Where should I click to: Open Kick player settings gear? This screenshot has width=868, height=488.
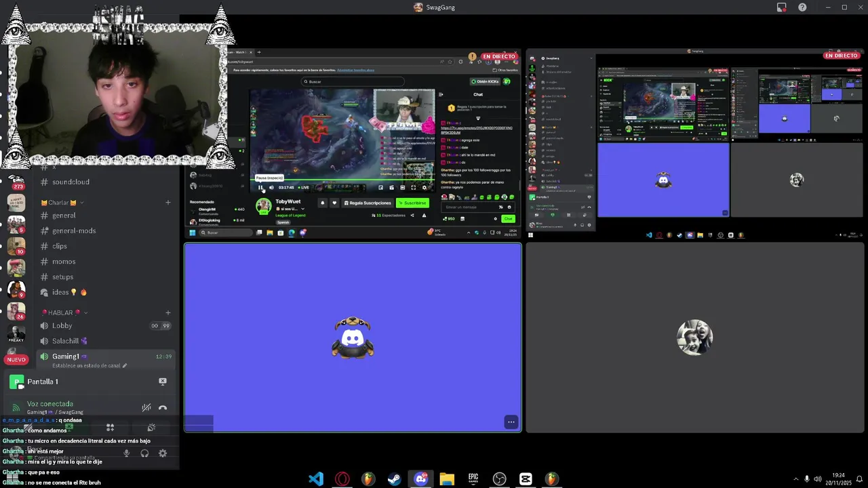pos(425,187)
